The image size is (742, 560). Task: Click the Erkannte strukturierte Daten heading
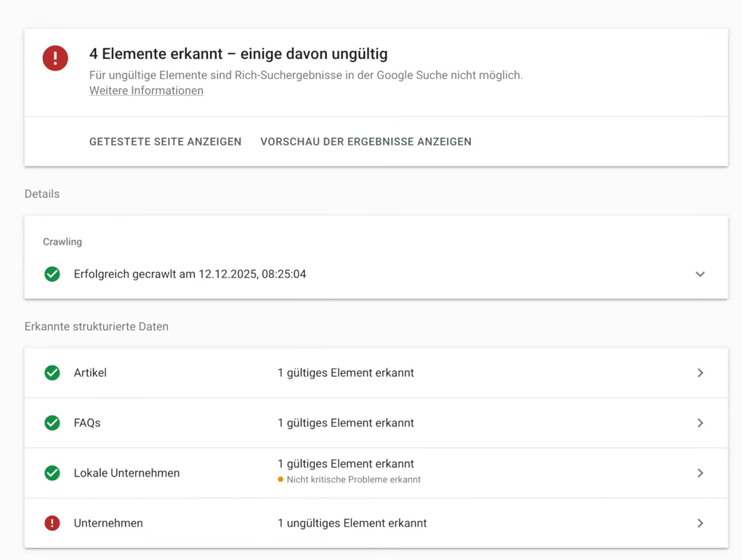tap(96, 326)
